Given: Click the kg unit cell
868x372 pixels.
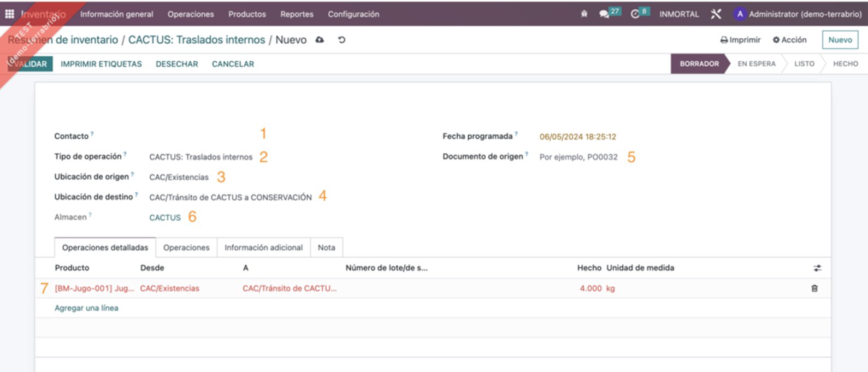Looking at the screenshot, I should (611, 288).
